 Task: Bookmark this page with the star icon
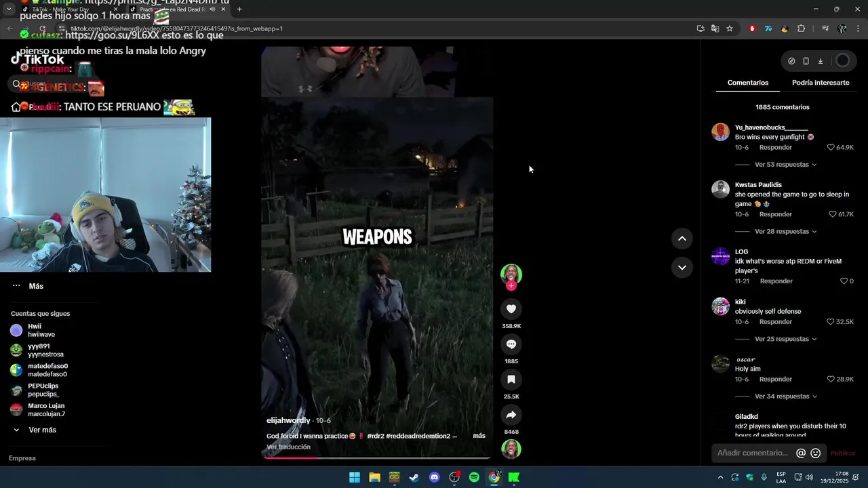[730, 28]
